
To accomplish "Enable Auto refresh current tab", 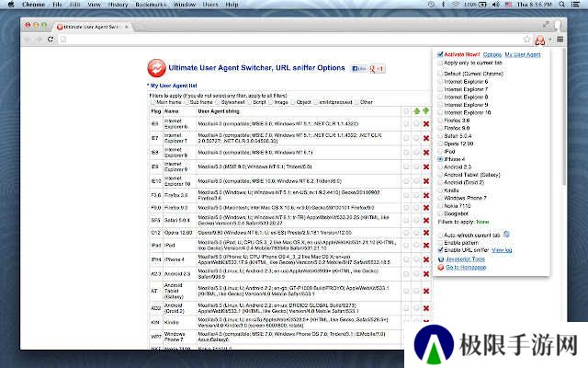I will [x=440, y=236].
